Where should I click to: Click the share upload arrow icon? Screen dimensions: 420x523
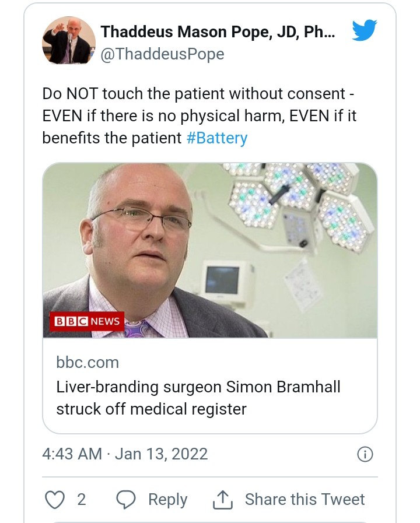coord(222,499)
